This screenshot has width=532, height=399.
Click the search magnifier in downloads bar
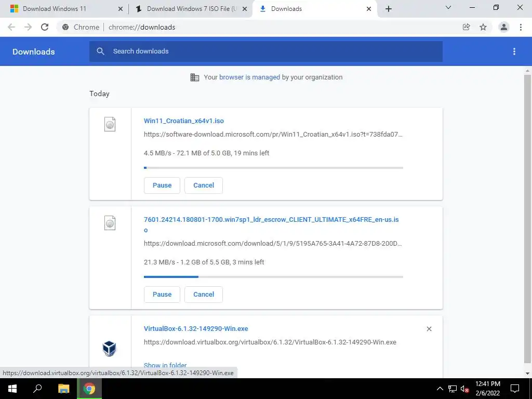point(100,51)
